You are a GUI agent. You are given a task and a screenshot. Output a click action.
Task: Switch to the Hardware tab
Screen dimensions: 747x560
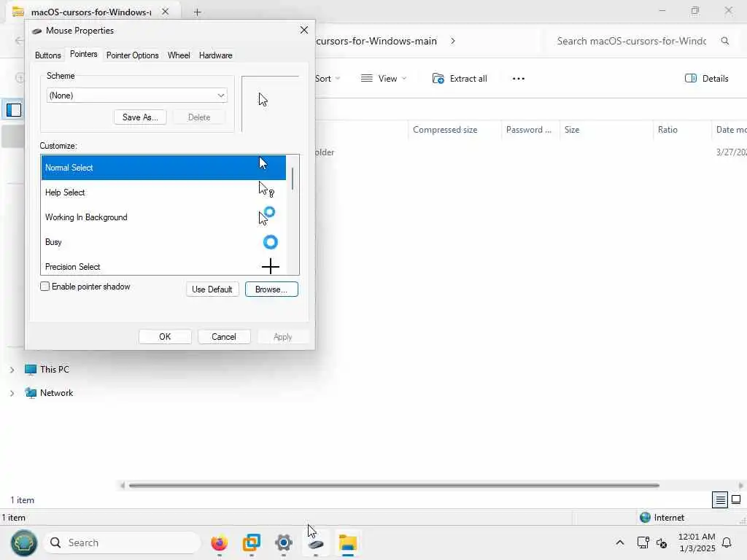[x=215, y=55]
